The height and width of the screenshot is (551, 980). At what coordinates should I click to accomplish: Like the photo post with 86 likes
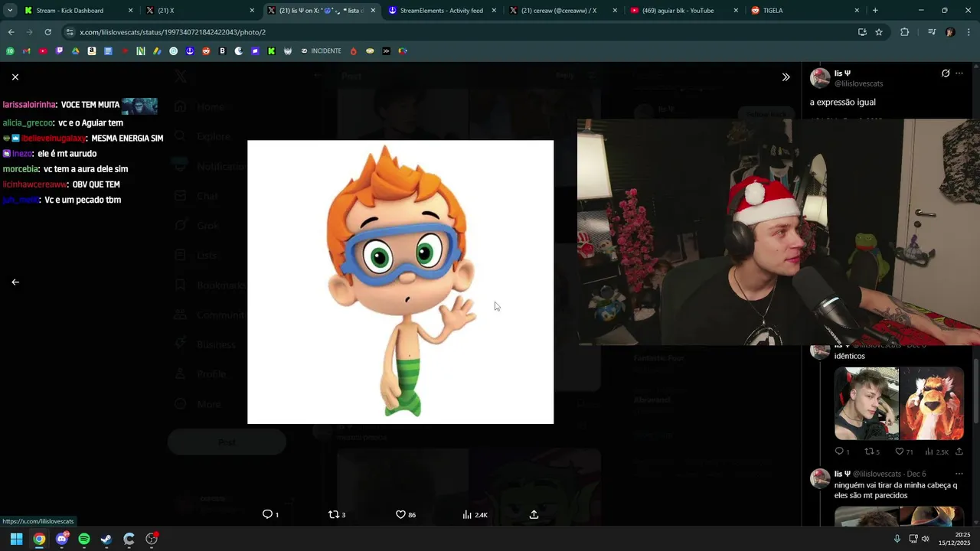click(400, 514)
